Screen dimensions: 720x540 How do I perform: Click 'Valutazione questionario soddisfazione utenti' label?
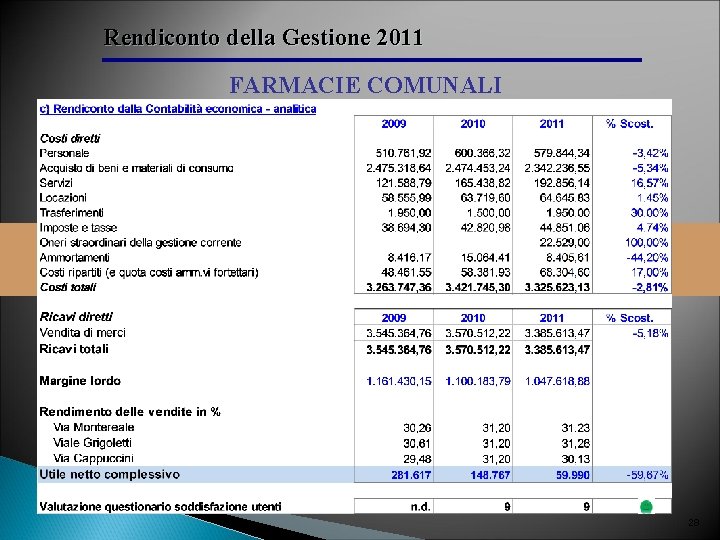tap(160, 507)
